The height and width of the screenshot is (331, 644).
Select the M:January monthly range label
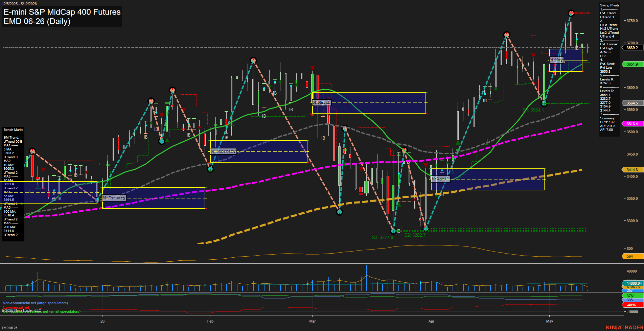click(114, 198)
